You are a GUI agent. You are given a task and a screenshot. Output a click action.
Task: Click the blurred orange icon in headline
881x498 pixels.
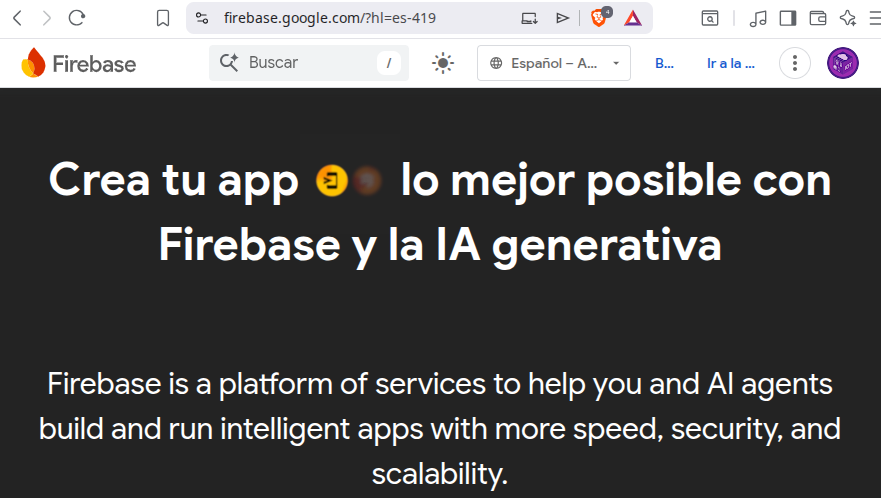[x=367, y=180]
